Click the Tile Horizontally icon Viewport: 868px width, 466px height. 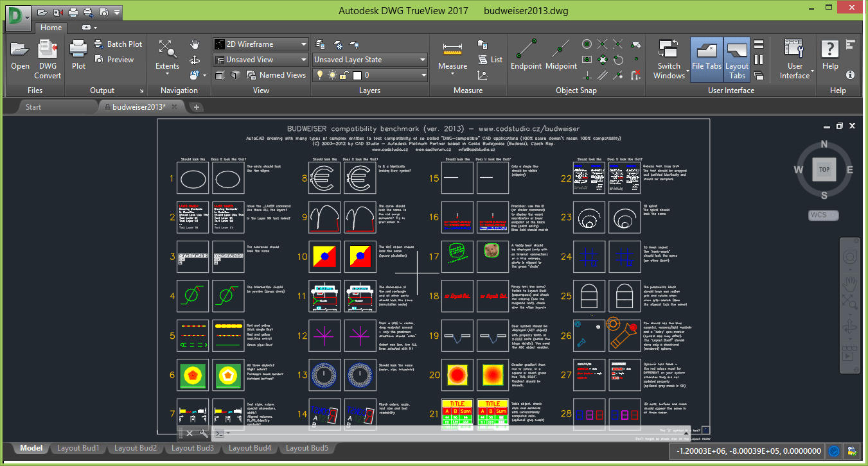[x=759, y=44]
